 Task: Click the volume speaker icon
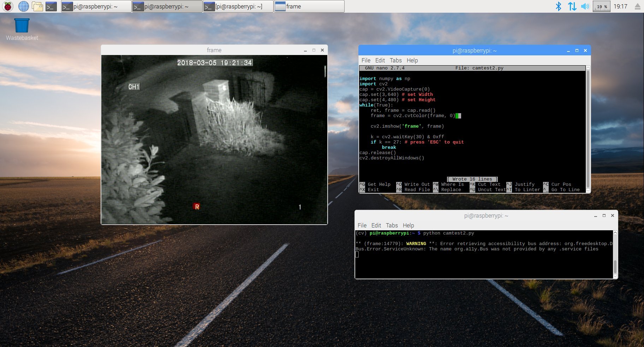(585, 6)
